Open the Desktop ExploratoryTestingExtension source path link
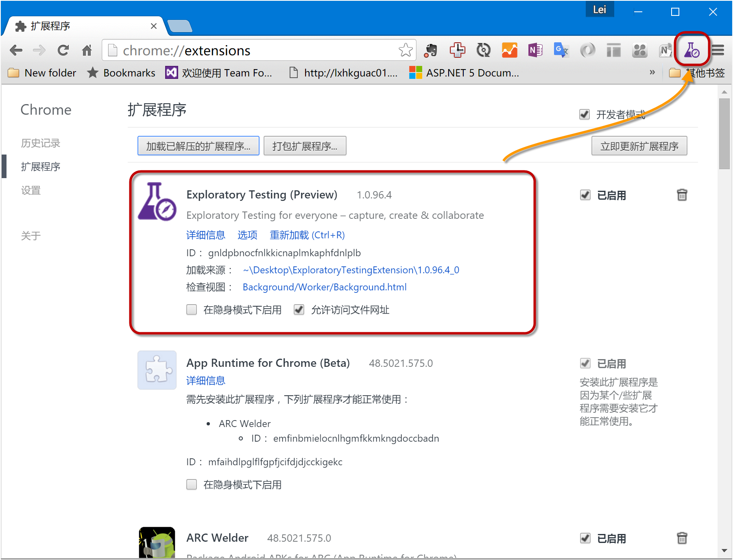Image resolution: width=733 pixels, height=560 pixels. coord(351,270)
